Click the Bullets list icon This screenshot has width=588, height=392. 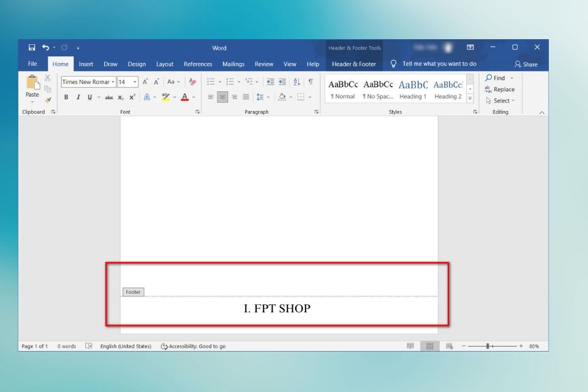tap(211, 82)
